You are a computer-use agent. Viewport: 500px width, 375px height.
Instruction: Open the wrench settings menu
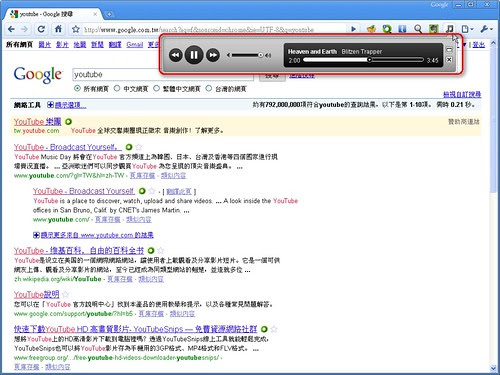click(x=487, y=29)
